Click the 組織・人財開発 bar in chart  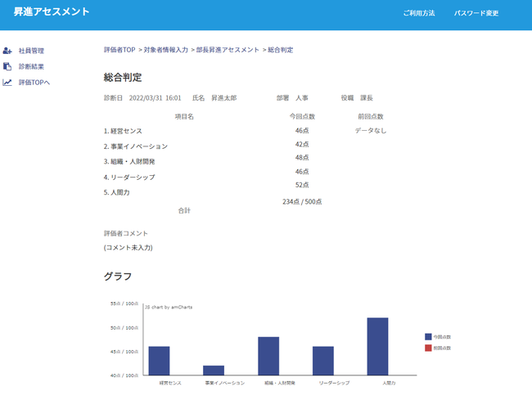tap(268, 356)
